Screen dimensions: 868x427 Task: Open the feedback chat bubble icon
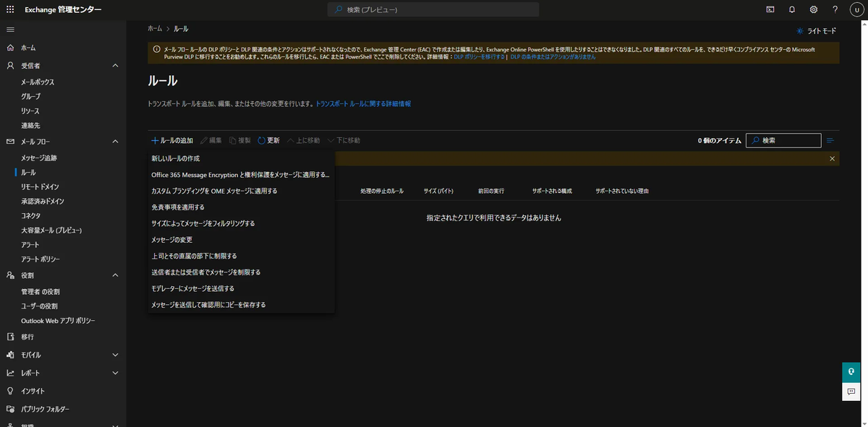tap(851, 391)
